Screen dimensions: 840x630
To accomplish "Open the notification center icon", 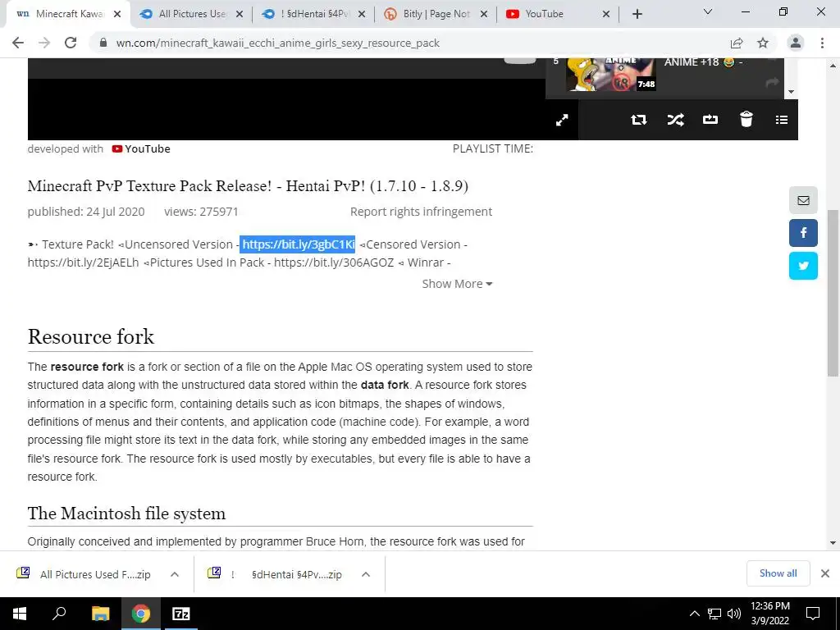I will [813, 614].
